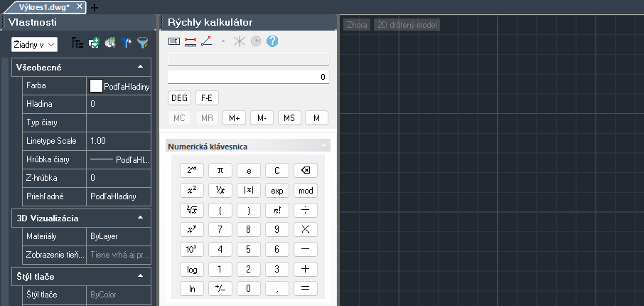Click the calculator help question mark icon
This screenshot has width=644, height=306.
pyautogui.click(x=272, y=41)
